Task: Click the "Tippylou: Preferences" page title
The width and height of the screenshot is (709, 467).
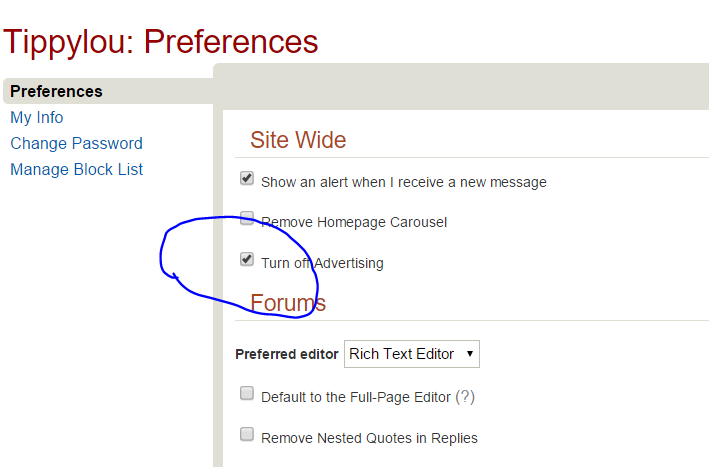Action: [161, 42]
